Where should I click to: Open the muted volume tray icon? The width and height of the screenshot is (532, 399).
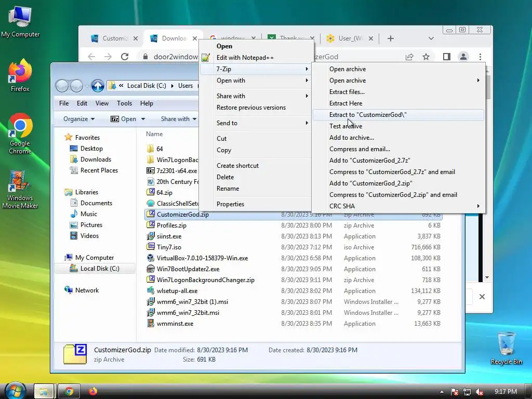point(480,392)
